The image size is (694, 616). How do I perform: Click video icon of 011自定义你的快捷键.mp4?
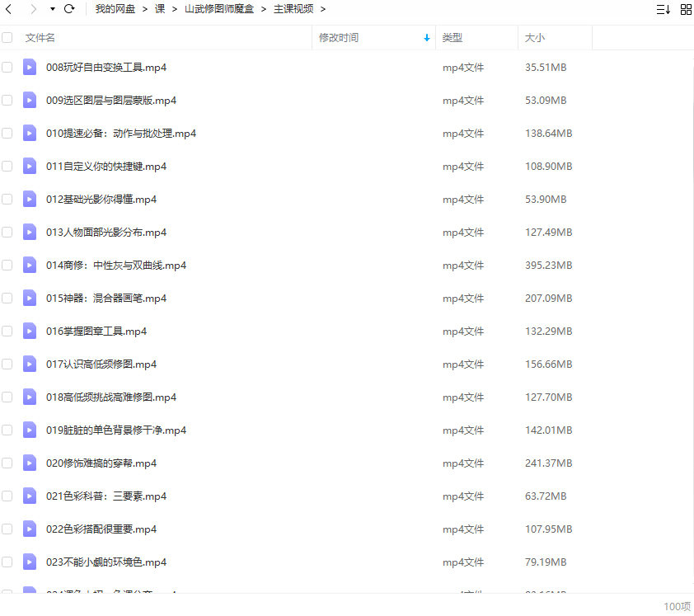(x=30, y=166)
